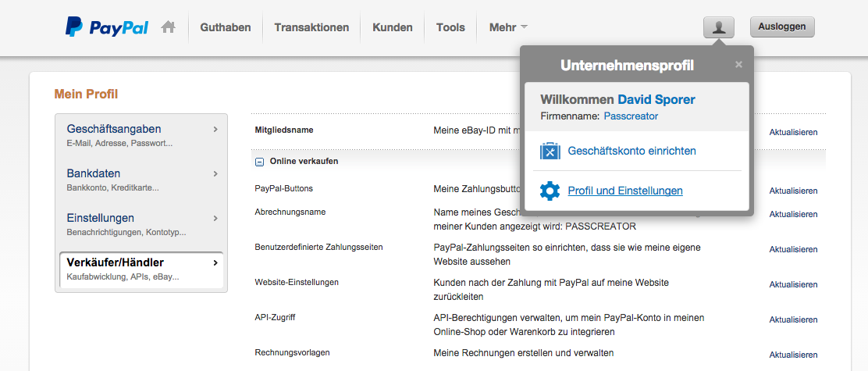Click Aktualisieren for API-Zugriff
This screenshot has width=868, height=371.
(x=793, y=320)
